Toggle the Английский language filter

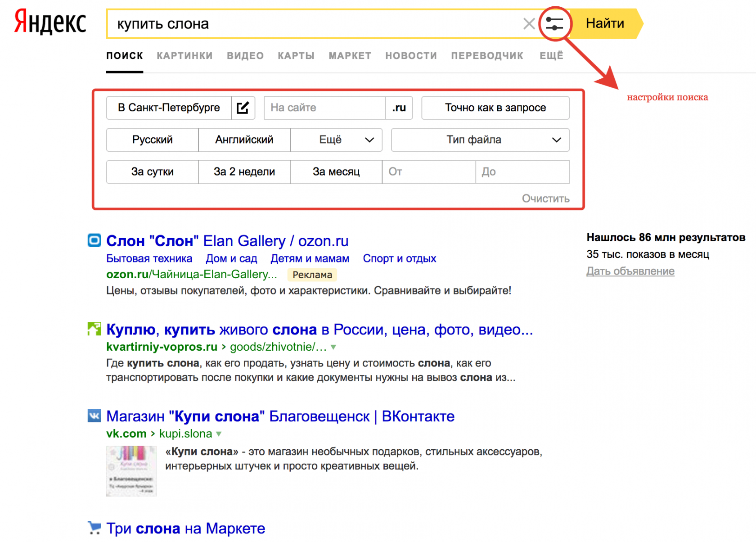click(244, 140)
